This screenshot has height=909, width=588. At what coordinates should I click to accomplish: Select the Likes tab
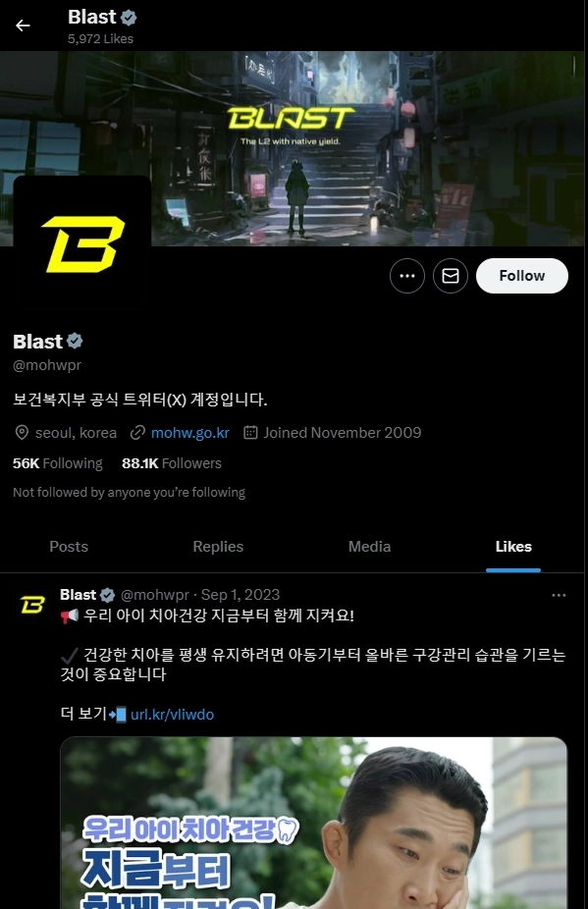pos(513,547)
